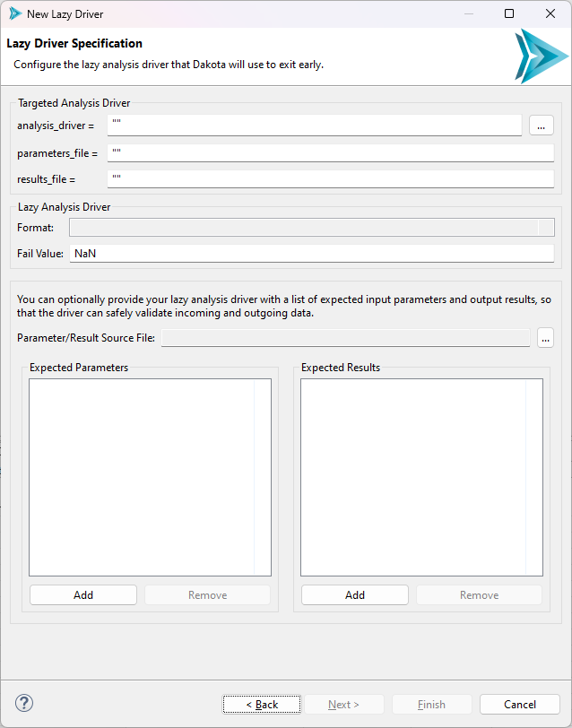Add an expected parameter
Image resolution: width=572 pixels, height=728 pixels.
click(x=83, y=594)
